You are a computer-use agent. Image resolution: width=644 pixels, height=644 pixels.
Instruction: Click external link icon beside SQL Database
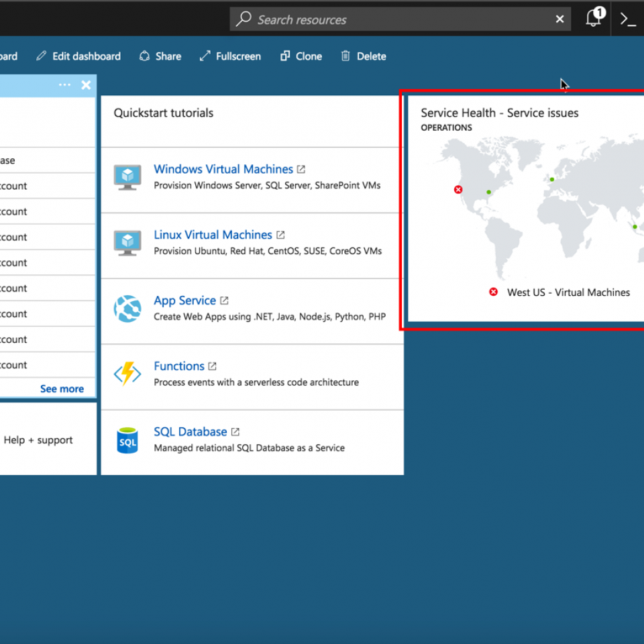click(x=235, y=432)
